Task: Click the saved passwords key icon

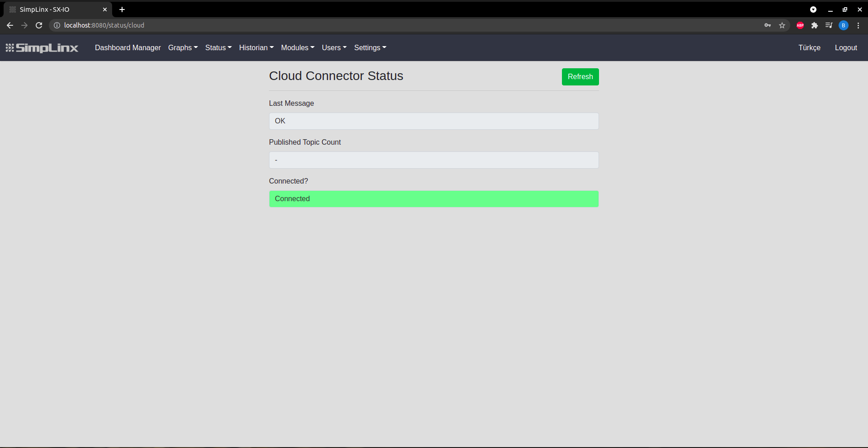Action: [x=768, y=25]
